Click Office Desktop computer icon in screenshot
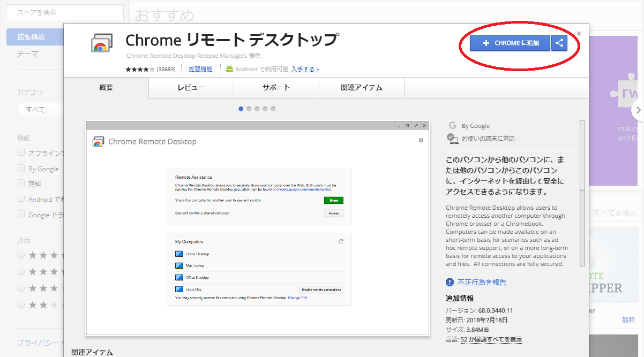The height and width of the screenshot is (357, 644). click(179, 277)
